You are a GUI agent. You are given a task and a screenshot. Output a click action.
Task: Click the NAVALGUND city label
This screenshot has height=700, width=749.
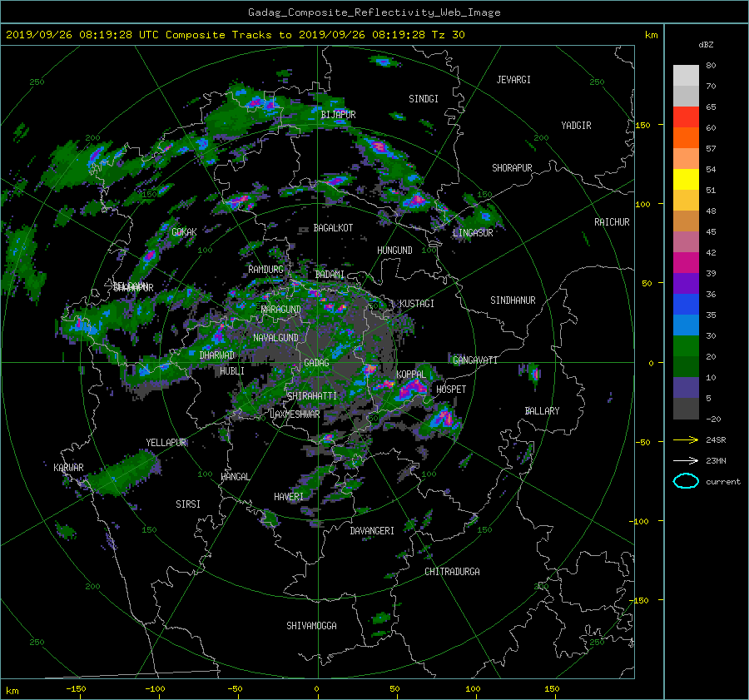275,337
